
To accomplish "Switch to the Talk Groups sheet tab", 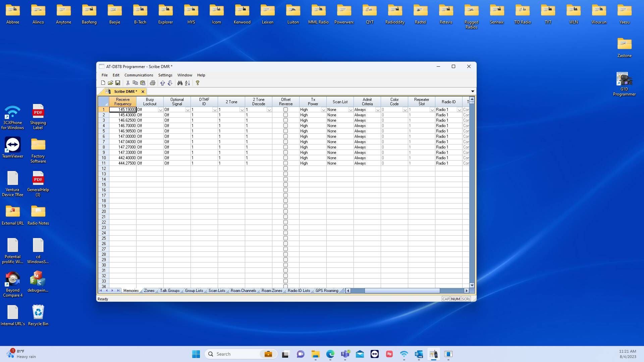I will pos(170,291).
